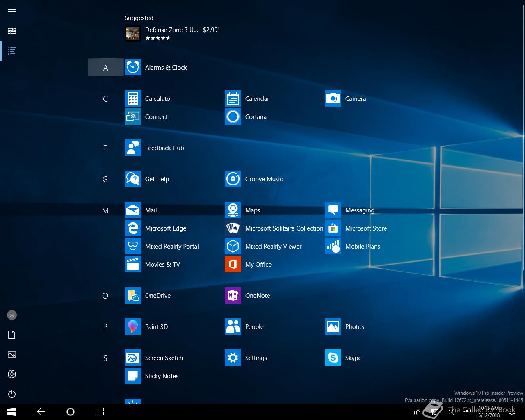Open the Action Center notifications
Screen dimensions: 525x420
click(511, 412)
